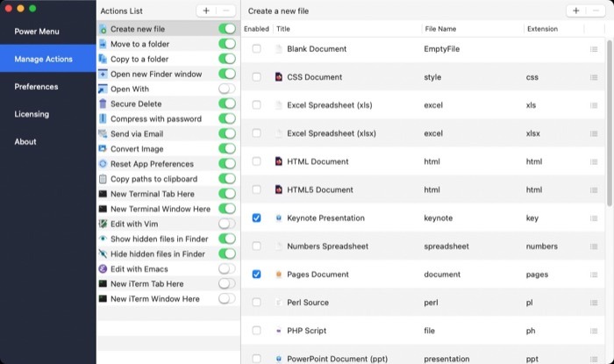Click the Copy paths to clipboard icon

(103, 179)
